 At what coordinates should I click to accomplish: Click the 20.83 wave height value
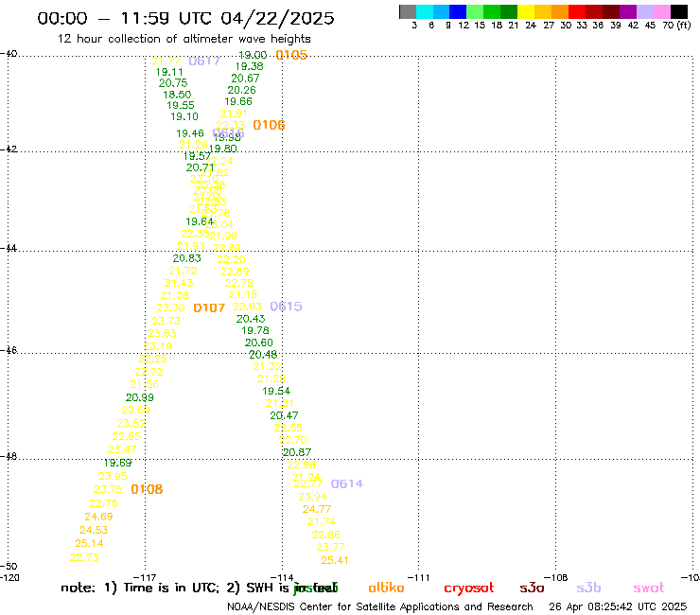(186, 258)
